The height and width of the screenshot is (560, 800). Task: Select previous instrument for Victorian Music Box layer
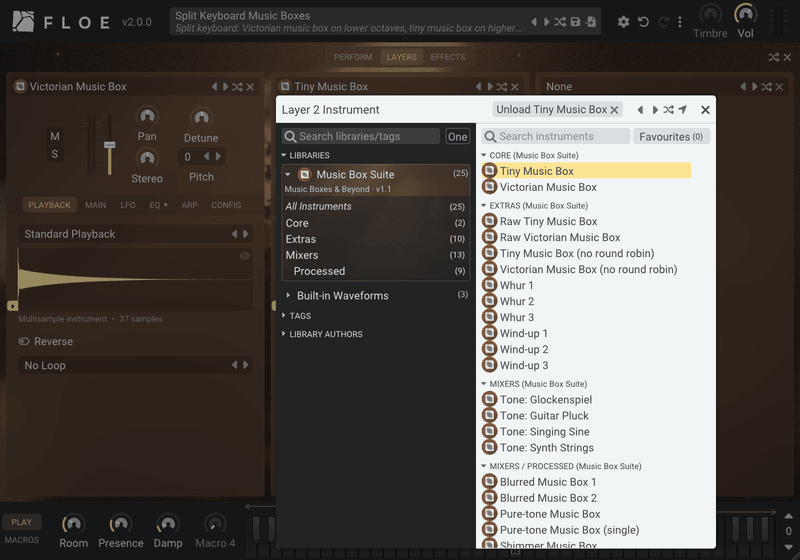coord(214,87)
